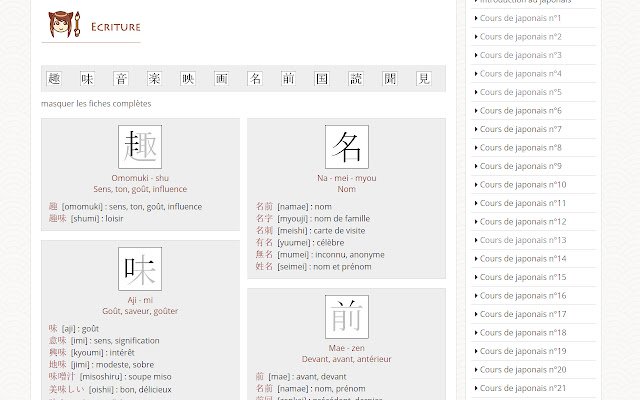Click the 映 kanji tile

pyautogui.click(x=188, y=78)
